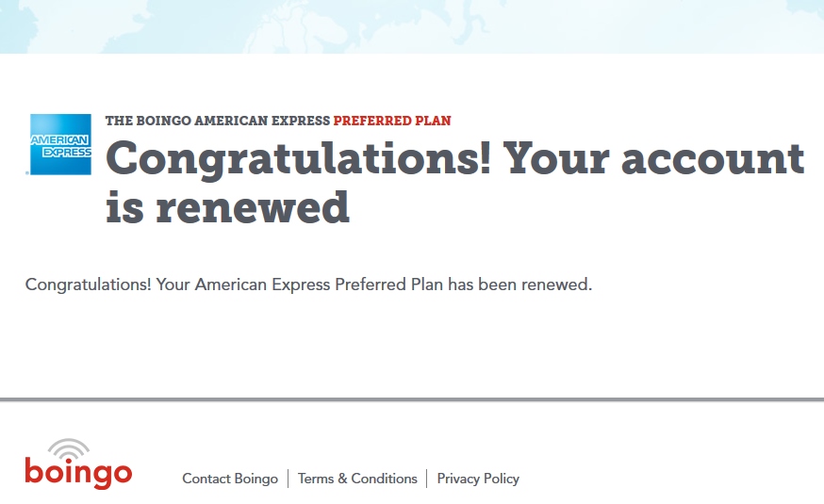Click separator between Terms and Privacy Policy
Screen dimensions: 824x504
[x=427, y=479]
